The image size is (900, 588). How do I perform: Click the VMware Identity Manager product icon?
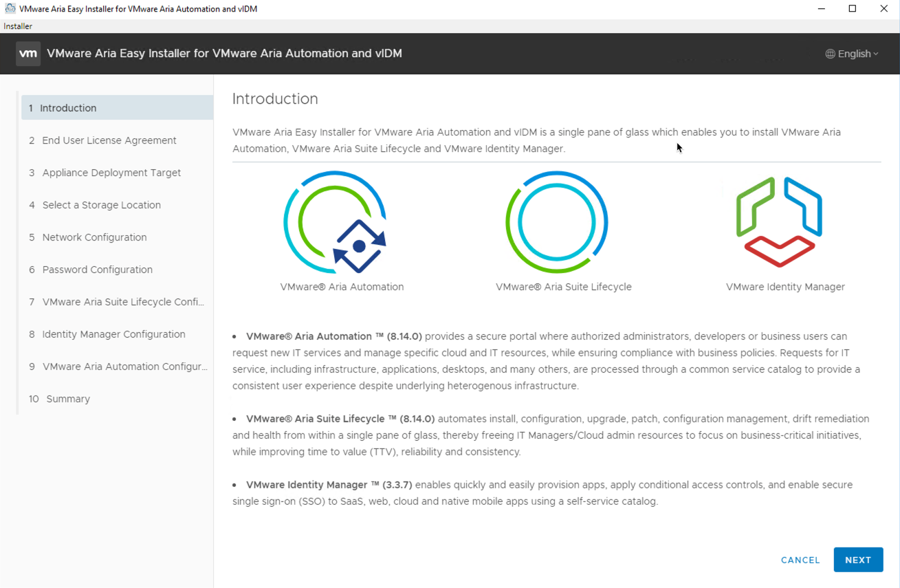point(779,222)
